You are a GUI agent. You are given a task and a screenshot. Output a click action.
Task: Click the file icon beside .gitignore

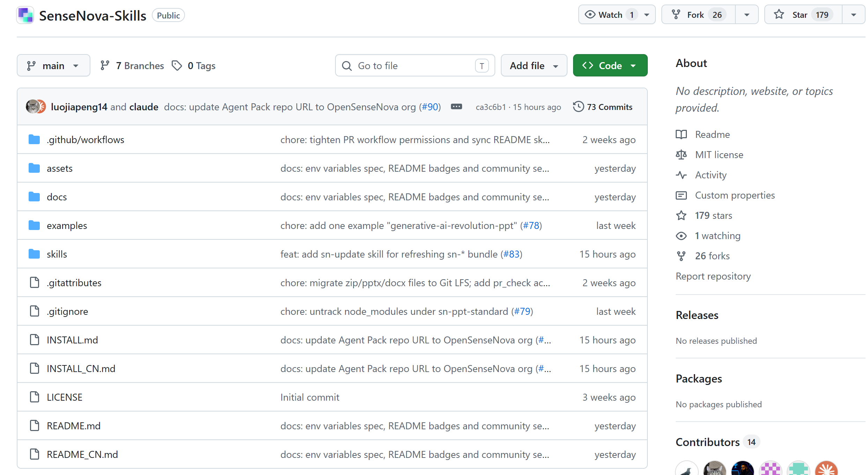coord(35,311)
